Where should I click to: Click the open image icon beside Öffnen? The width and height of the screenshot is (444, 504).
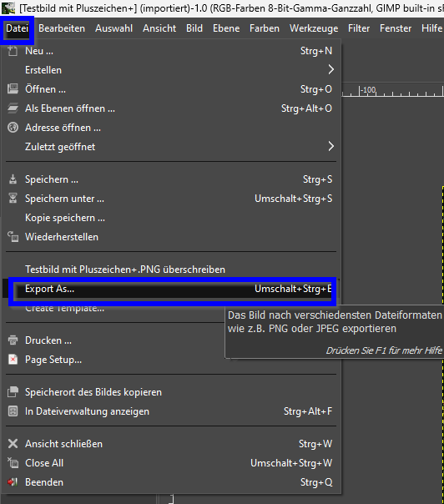pos(13,89)
